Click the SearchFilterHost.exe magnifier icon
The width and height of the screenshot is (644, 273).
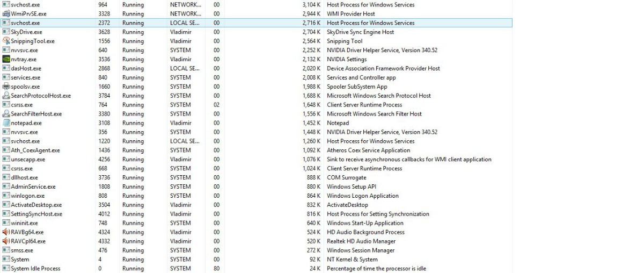pyautogui.click(x=6, y=114)
